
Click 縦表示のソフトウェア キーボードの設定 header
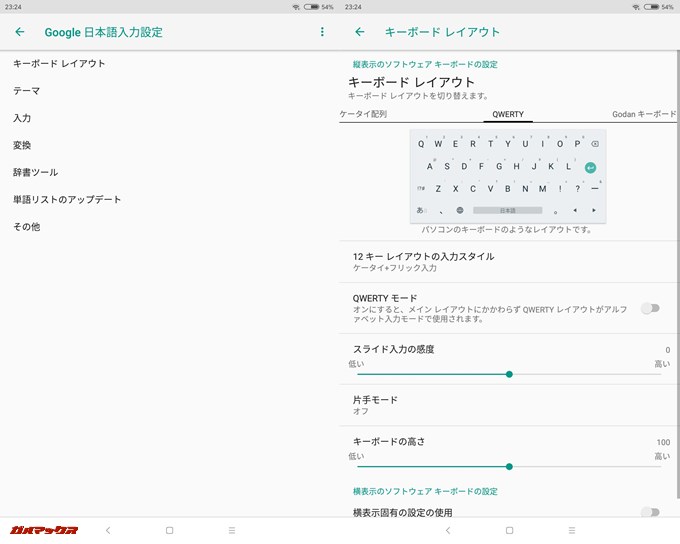[425, 65]
